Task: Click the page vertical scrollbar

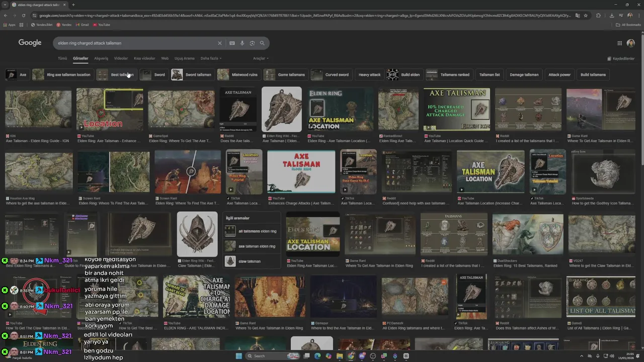Action: tap(642, 101)
